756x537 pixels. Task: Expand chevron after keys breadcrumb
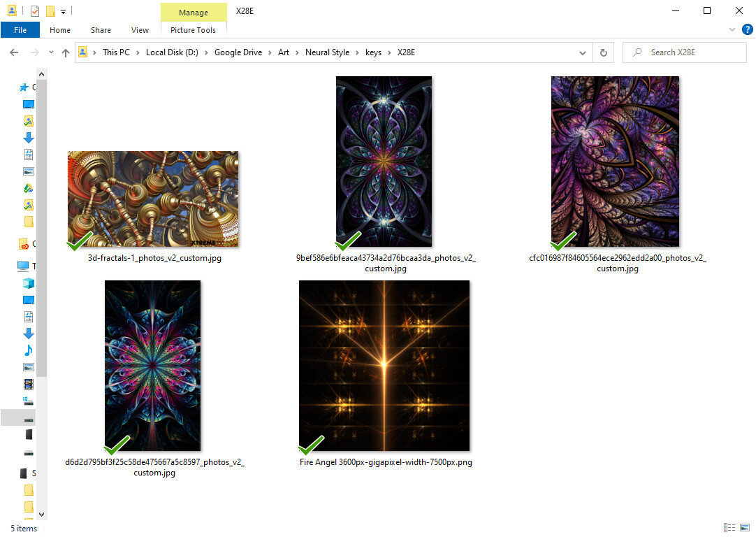point(389,52)
